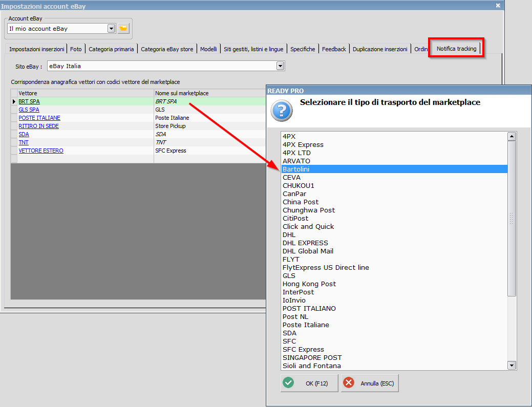The width and height of the screenshot is (532, 407).
Task: Open the Categoria eBay store tab
Action: (167, 49)
